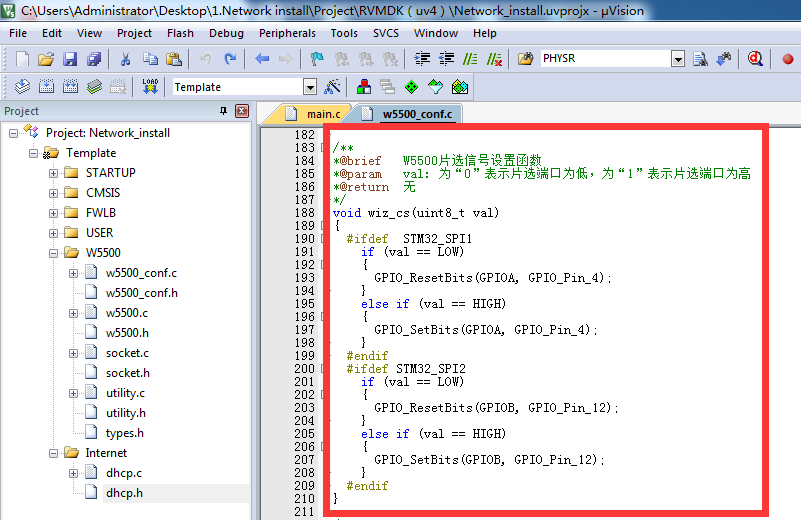Open the Debug menu
This screenshot has width=801, height=520.
(x=226, y=33)
